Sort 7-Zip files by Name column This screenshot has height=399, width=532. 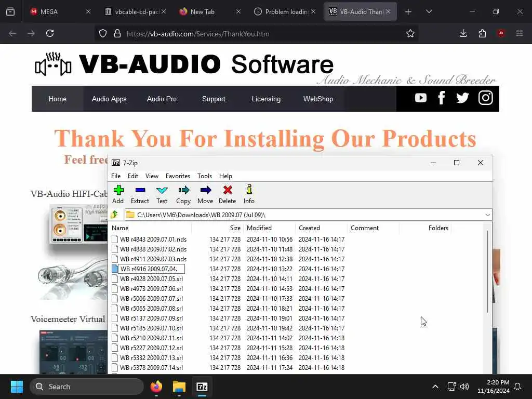[151, 228]
